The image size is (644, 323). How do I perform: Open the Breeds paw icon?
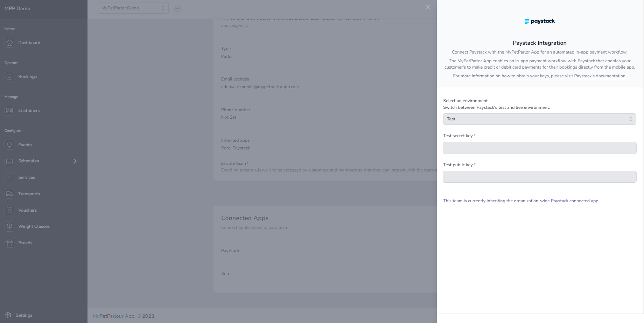pyautogui.click(x=9, y=243)
